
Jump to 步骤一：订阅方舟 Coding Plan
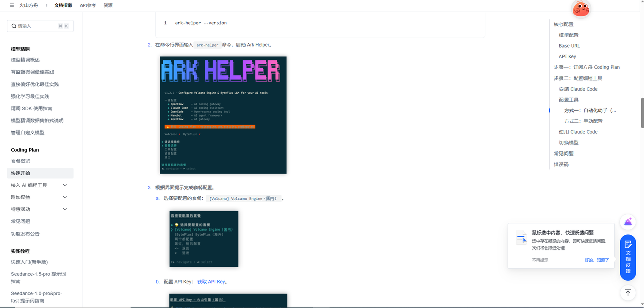click(x=587, y=67)
